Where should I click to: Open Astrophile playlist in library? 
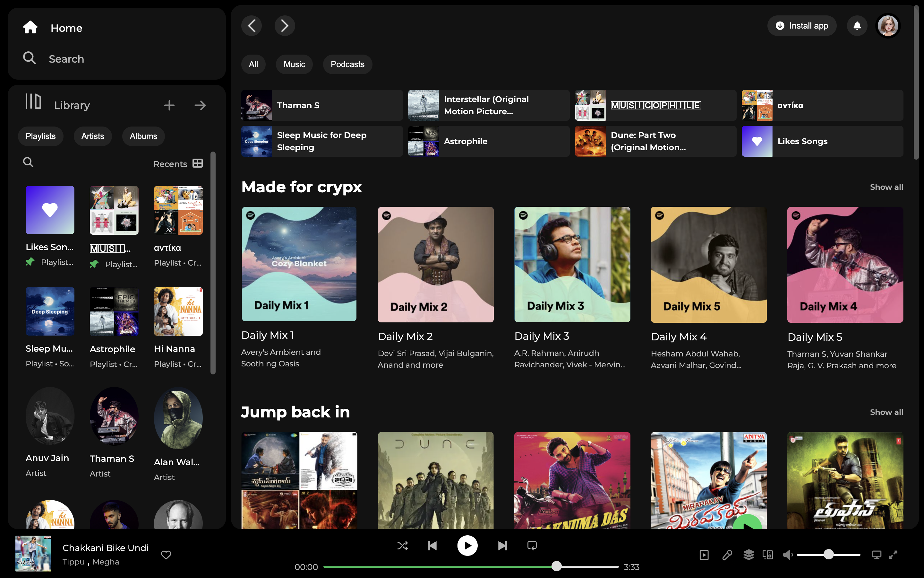(114, 328)
